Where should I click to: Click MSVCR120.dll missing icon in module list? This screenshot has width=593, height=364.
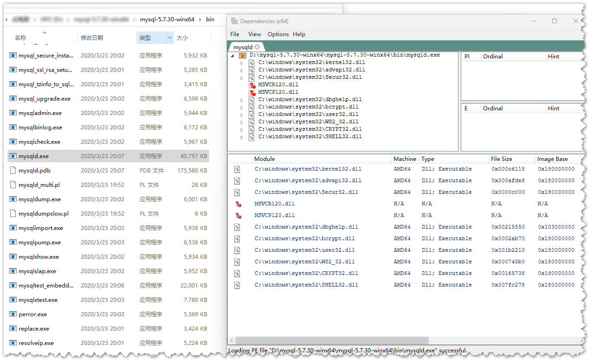pos(238,204)
